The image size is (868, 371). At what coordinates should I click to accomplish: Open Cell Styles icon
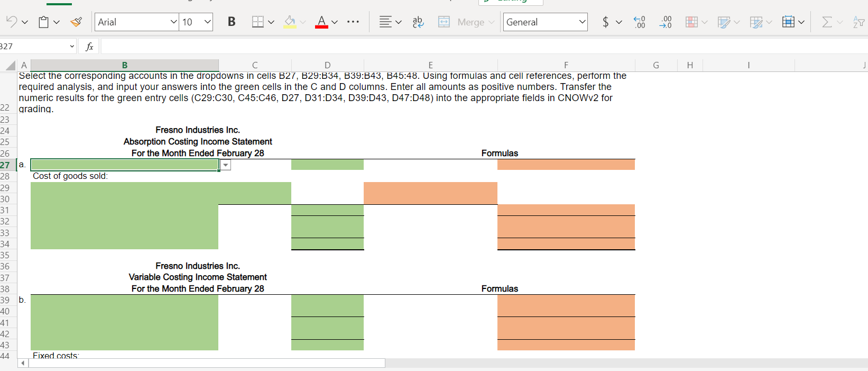point(724,22)
